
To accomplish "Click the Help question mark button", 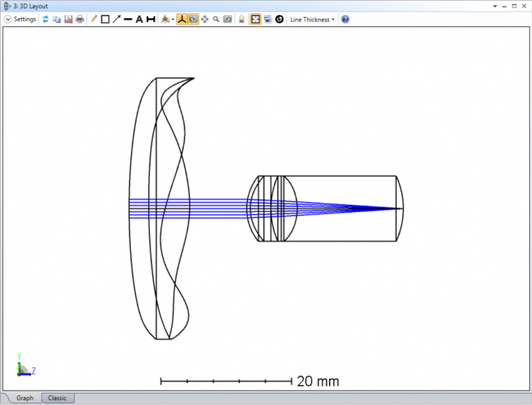I will pos(345,19).
